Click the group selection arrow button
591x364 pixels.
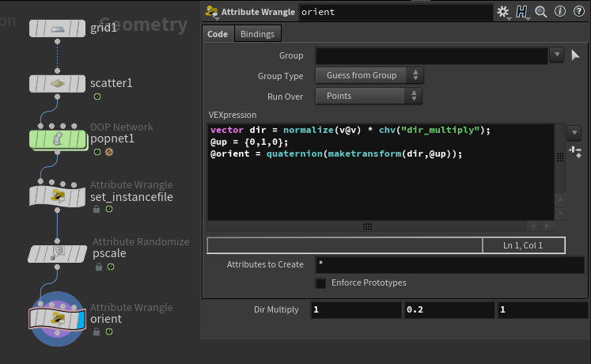pyautogui.click(x=575, y=55)
